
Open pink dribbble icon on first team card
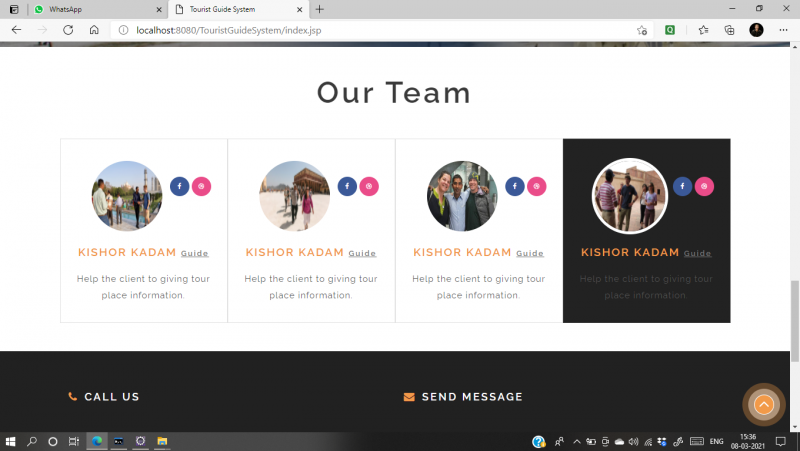pyautogui.click(x=202, y=186)
